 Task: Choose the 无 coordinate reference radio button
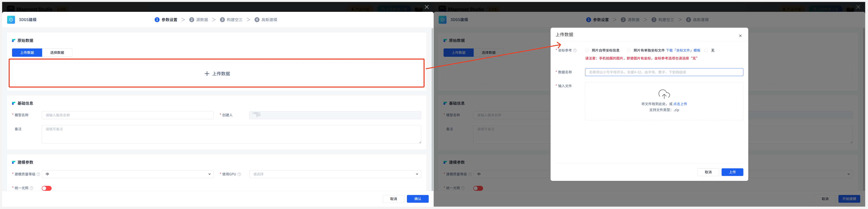tap(706, 51)
